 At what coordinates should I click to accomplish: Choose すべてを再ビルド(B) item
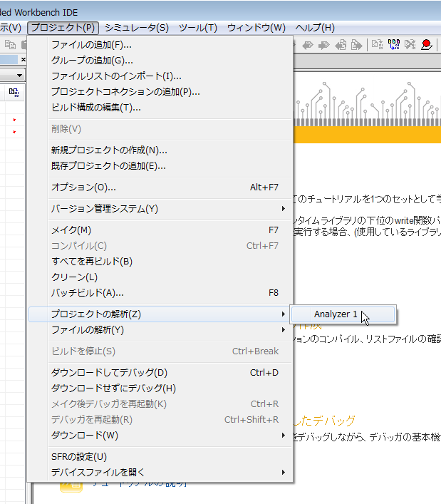[160, 262]
